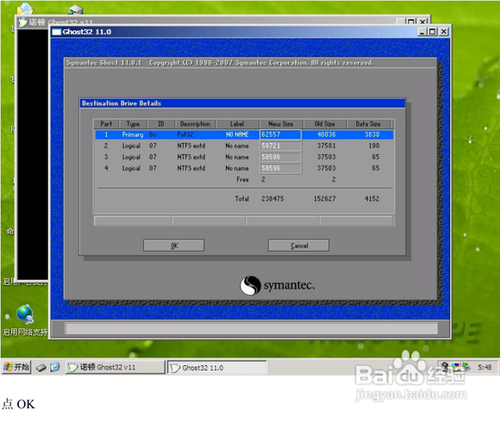Click Total Old Size value 152627
The height and width of the screenshot is (423, 500).
(x=325, y=199)
